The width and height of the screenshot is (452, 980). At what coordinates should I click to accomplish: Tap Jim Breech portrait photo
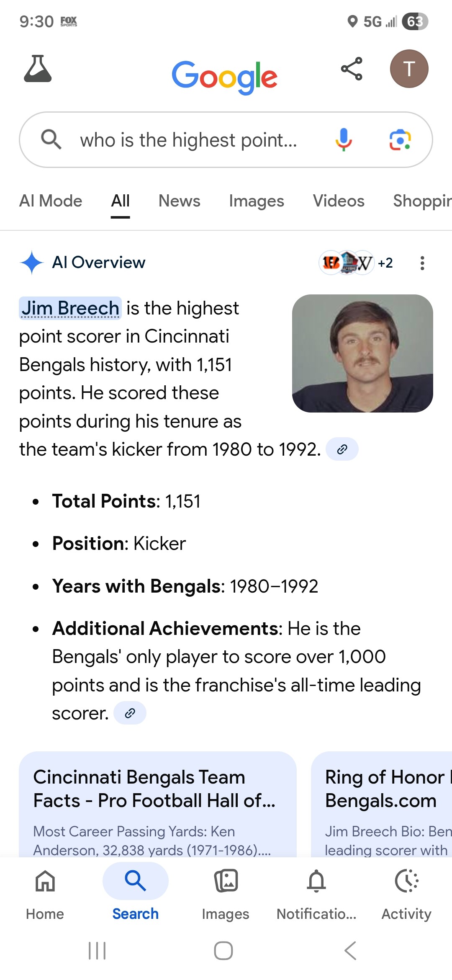(362, 353)
